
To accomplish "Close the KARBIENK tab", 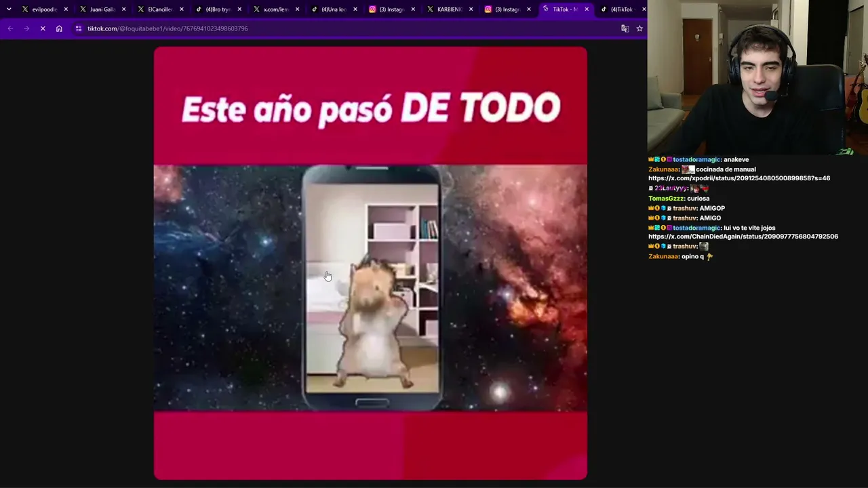I will [x=471, y=9].
